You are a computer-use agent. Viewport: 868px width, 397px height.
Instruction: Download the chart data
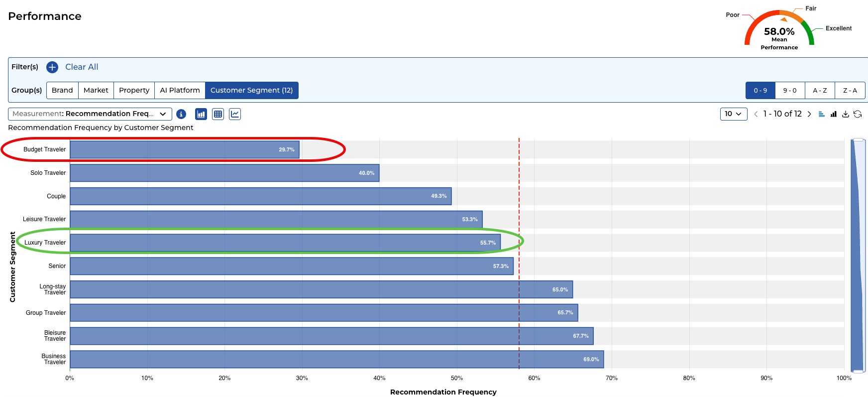[x=846, y=114]
